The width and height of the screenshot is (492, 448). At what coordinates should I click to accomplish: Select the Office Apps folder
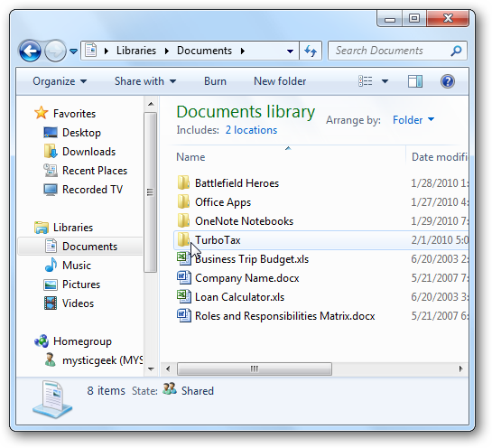coord(223,202)
